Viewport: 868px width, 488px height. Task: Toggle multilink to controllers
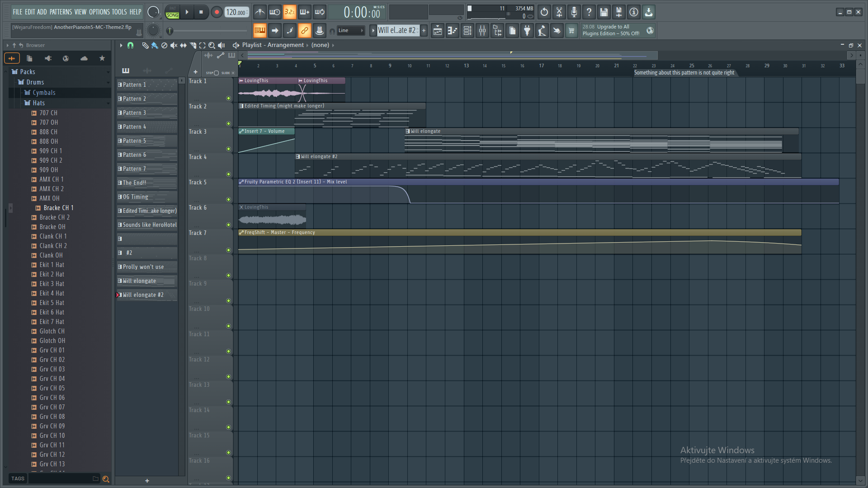point(304,31)
